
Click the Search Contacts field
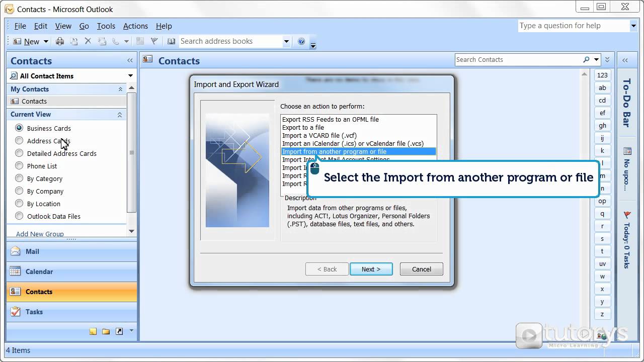click(x=518, y=59)
